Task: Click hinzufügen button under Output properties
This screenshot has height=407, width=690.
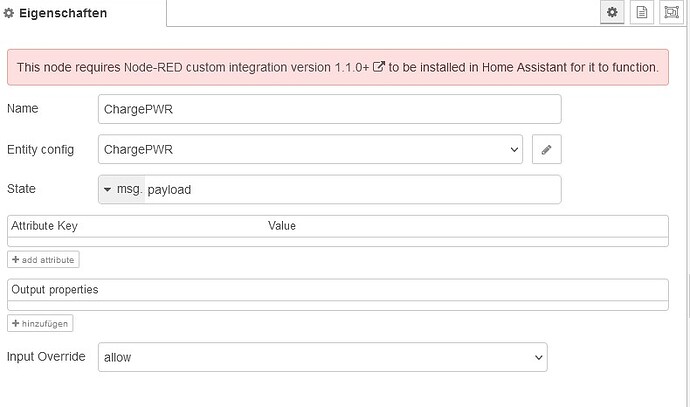Action: tap(40, 323)
